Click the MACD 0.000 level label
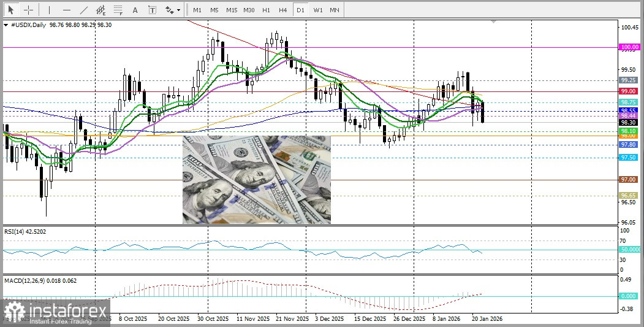This screenshot has width=644, height=327. point(629,296)
